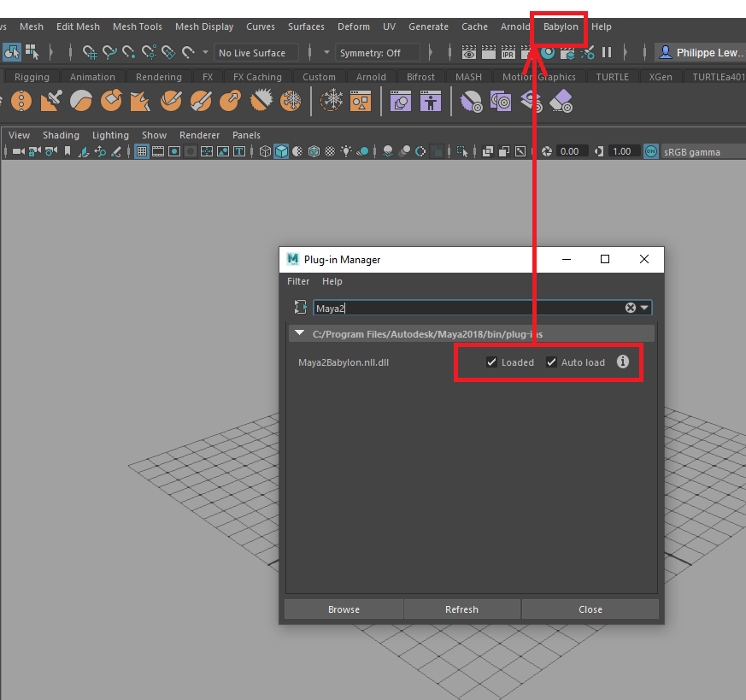Click the Use all lights bulb icon
The width and height of the screenshot is (746, 700).
pos(346,152)
